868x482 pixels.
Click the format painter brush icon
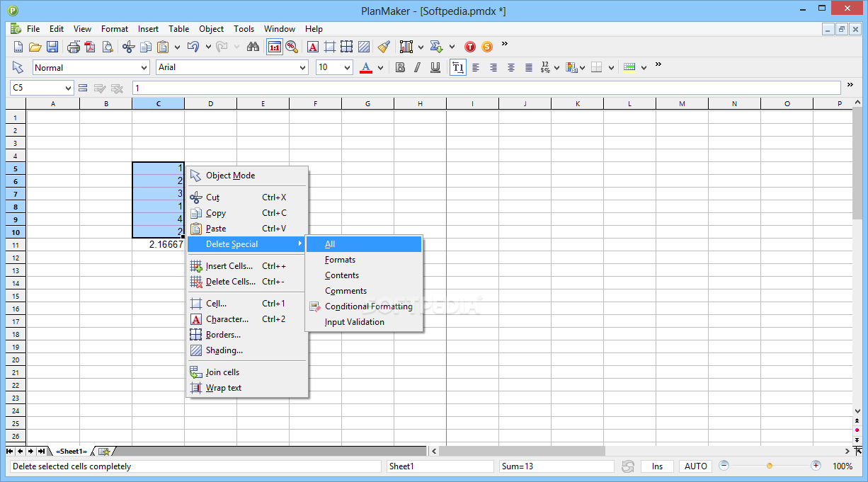(384, 47)
